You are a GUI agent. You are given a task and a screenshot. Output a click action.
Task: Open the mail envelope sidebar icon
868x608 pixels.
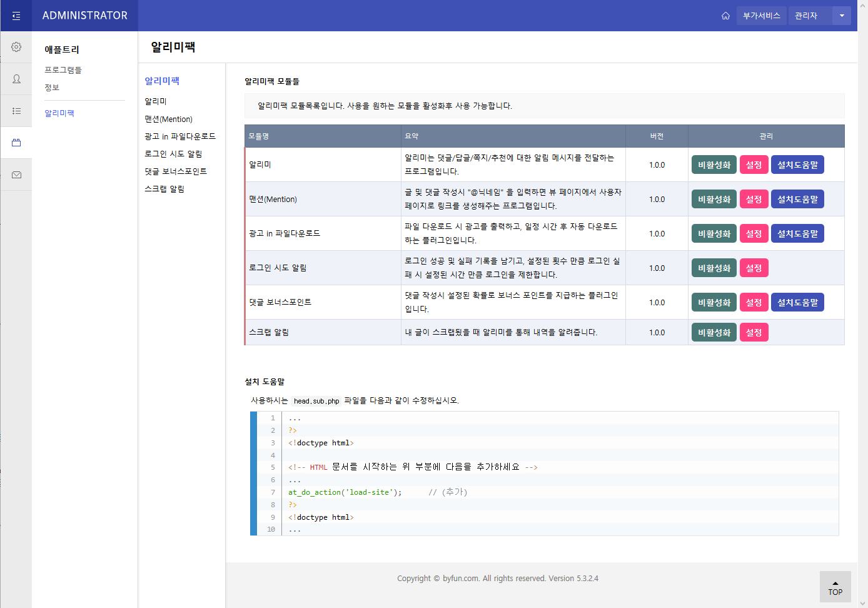tap(16, 175)
